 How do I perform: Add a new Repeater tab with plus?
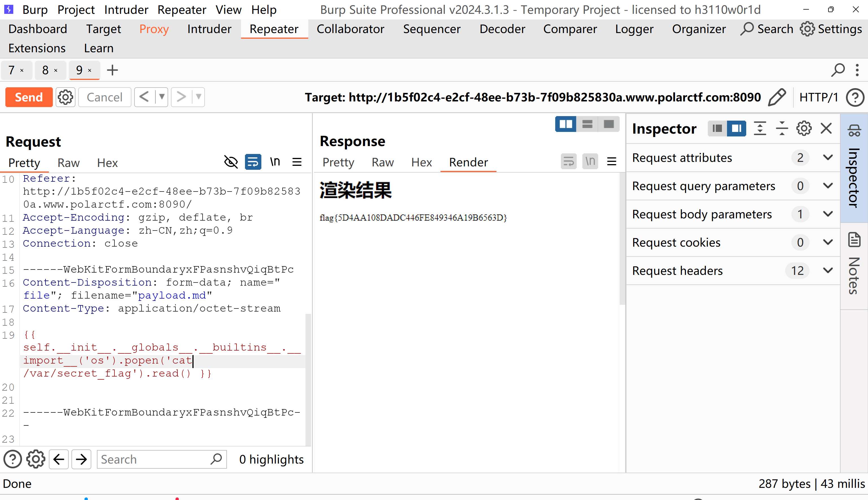[x=112, y=70]
